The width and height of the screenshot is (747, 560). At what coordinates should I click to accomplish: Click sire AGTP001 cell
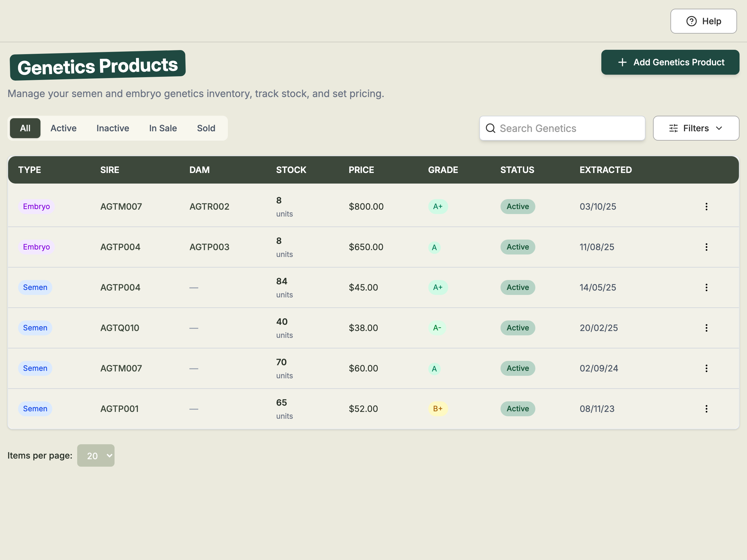(x=120, y=409)
